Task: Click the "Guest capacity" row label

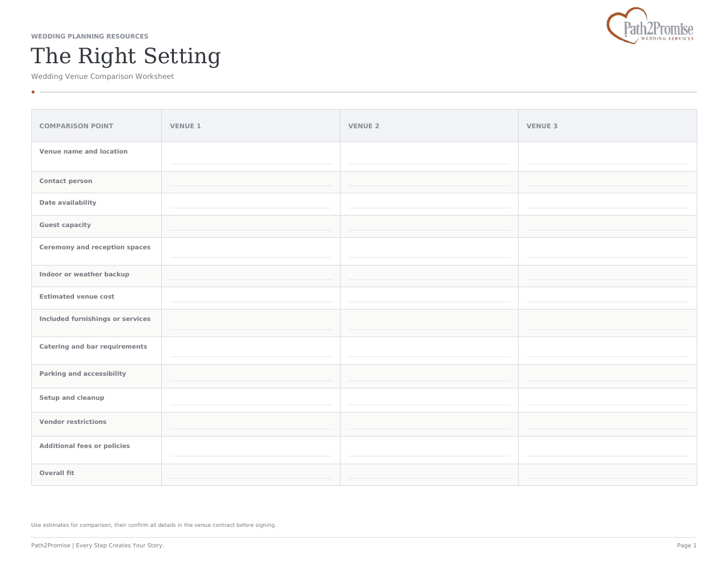Action: [x=65, y=225]
